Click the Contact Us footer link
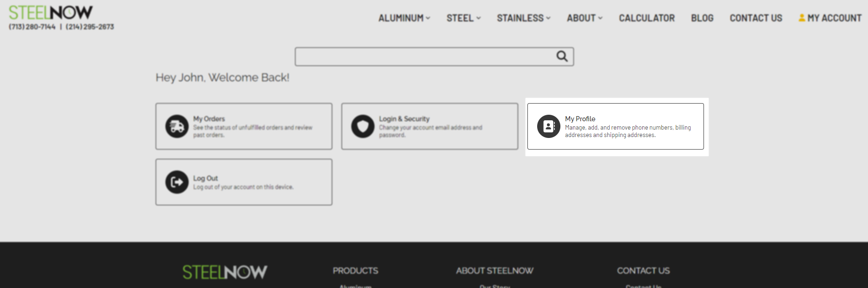868x288 pixels. coord(643,287)
